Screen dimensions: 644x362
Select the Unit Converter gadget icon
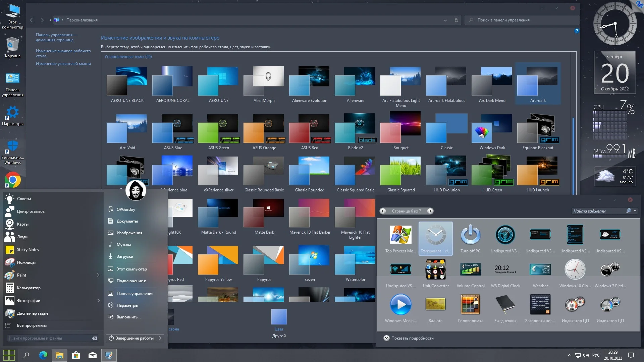[x=435, y=270]
